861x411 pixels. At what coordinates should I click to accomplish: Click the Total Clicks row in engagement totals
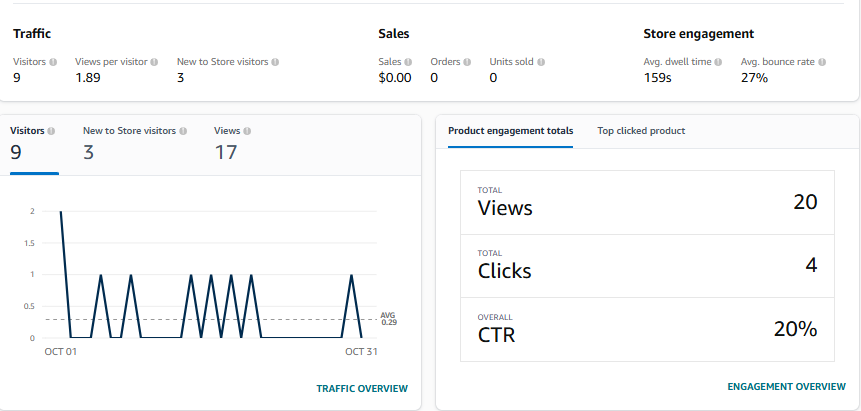coord(646,265)
